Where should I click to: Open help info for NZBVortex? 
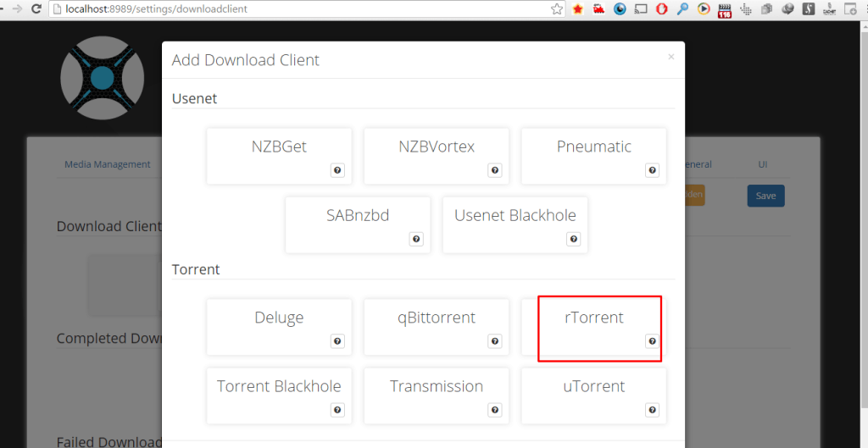pos(495,170)
